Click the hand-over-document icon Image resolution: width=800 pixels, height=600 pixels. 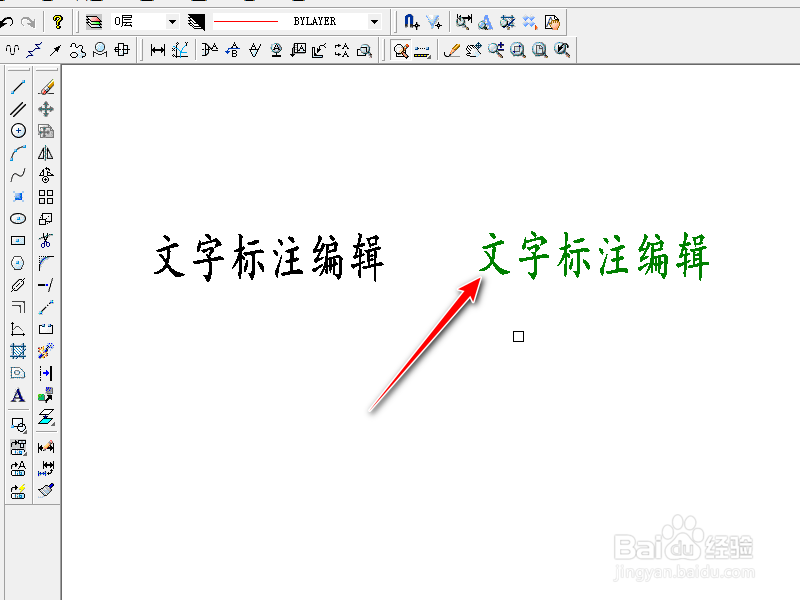pyautogui.click(x=552, y=22)
